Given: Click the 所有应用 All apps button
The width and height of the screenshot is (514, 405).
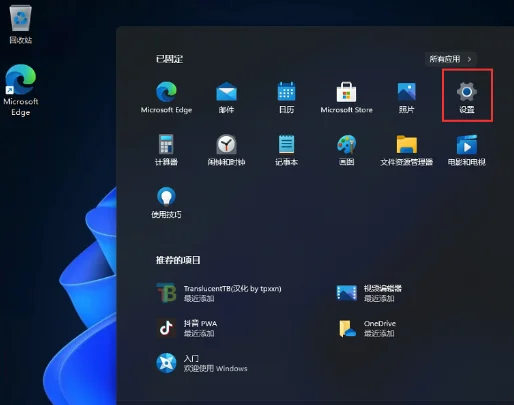Looking at the screenshot, I should [x=451, y=59].
